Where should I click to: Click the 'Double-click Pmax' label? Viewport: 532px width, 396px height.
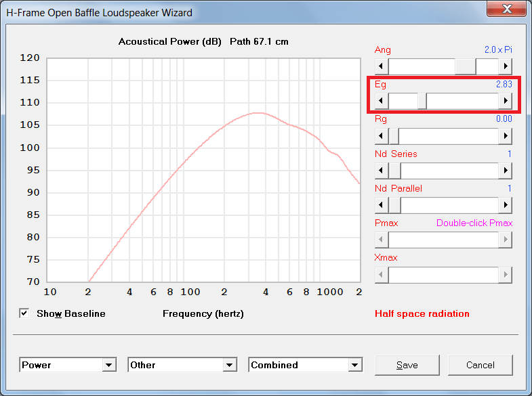click(x=474, y=223)
